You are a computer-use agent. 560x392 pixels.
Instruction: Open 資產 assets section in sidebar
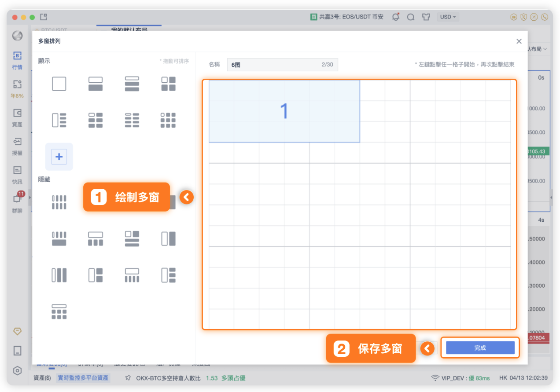[x=17, y=118]
